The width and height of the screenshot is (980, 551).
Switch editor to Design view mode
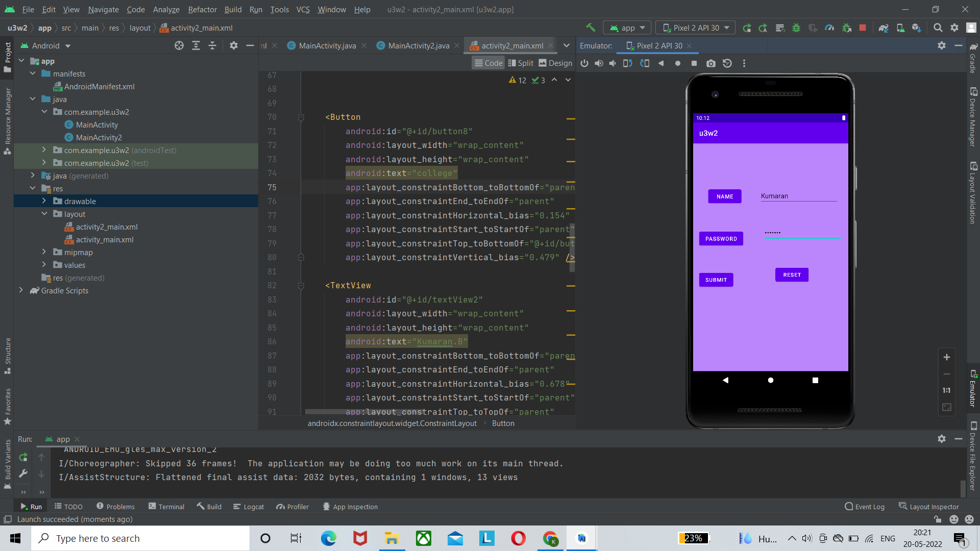tap(555, 63)
